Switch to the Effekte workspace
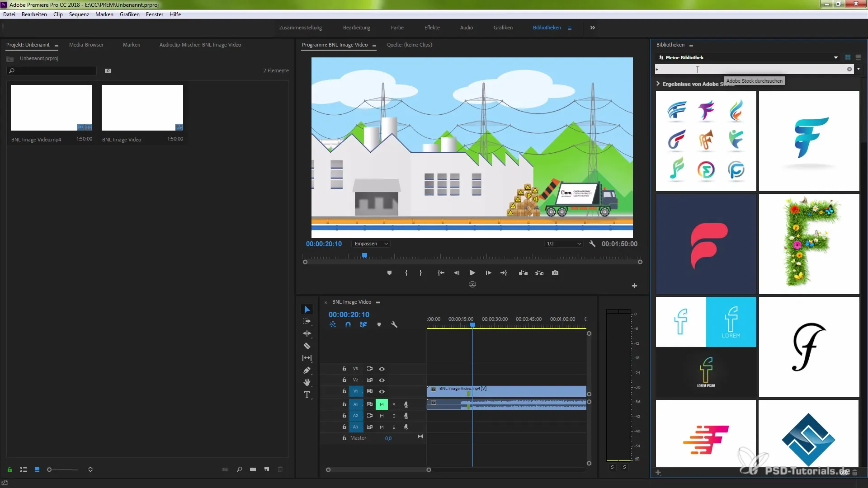Screen dimensions: 868x488 click(432, 28)
